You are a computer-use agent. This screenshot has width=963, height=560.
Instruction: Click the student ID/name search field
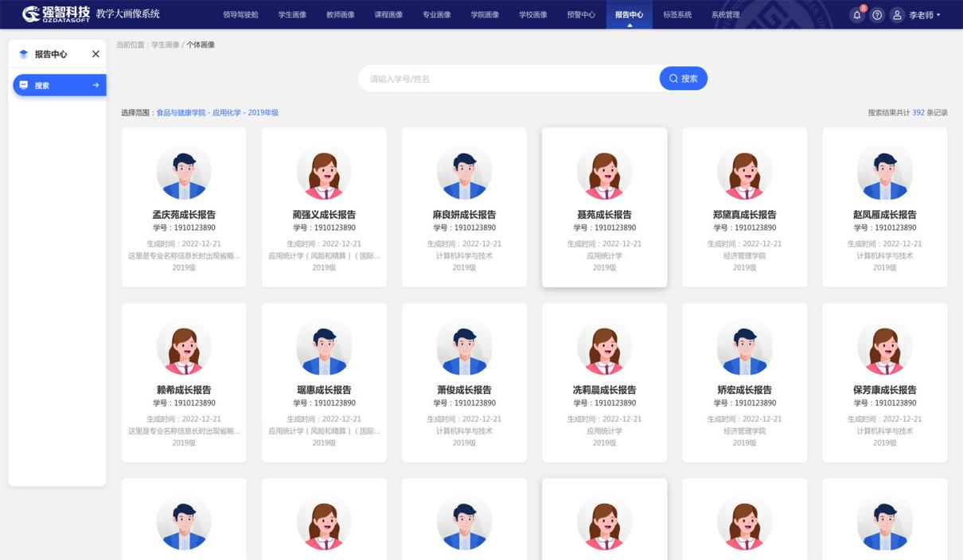tap(509, 79)
